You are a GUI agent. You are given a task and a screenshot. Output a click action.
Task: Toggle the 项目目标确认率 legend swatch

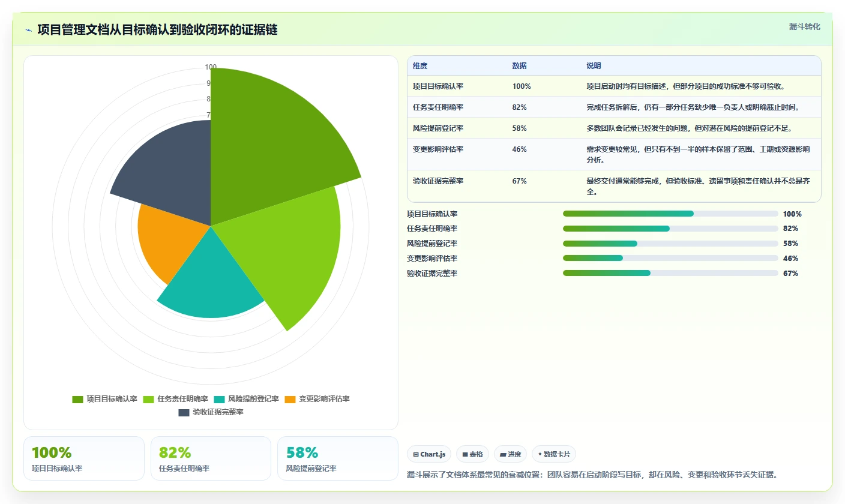pyautogui.click(x=77, y=399)
